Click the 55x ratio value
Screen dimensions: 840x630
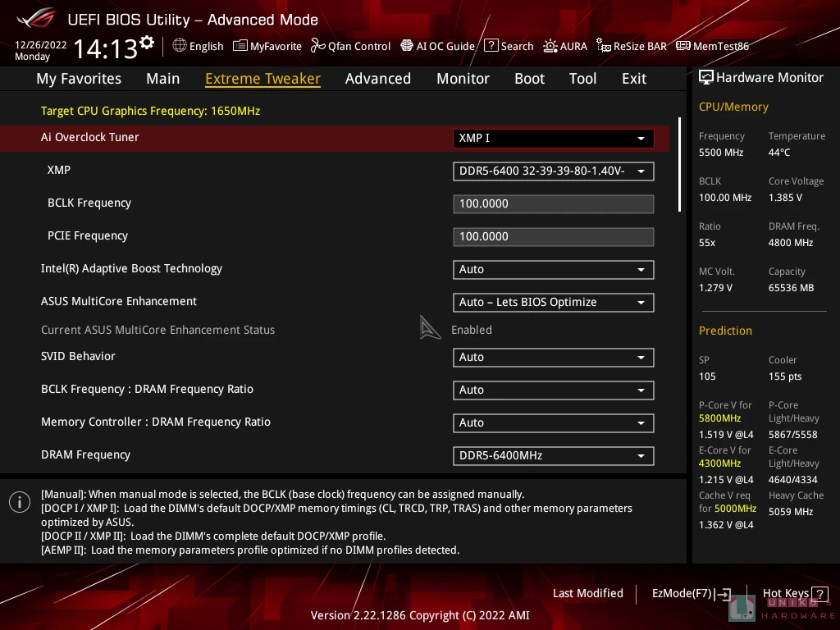click(707, 243)
